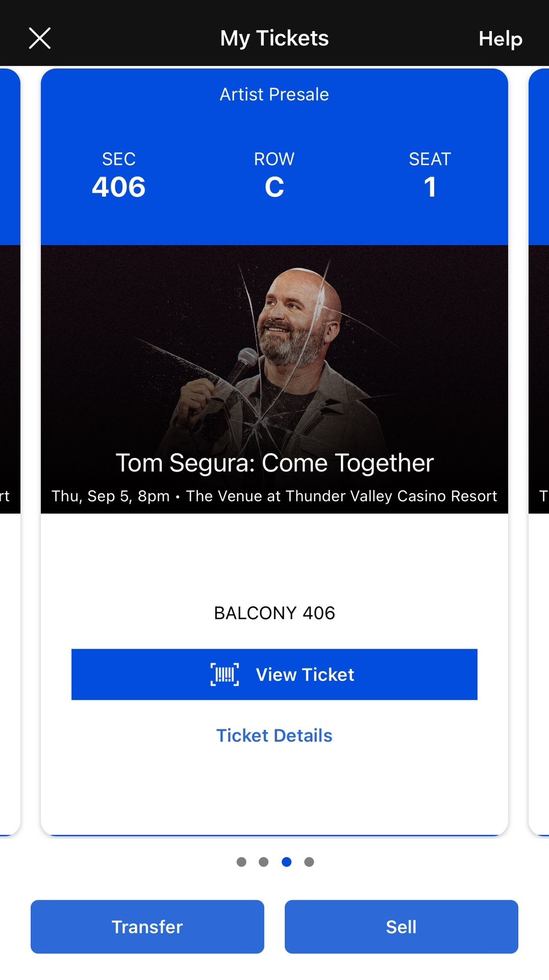This screenshot has width=549, height=980.
Task: Close the My Tickets screen
Action: point(40,38)
